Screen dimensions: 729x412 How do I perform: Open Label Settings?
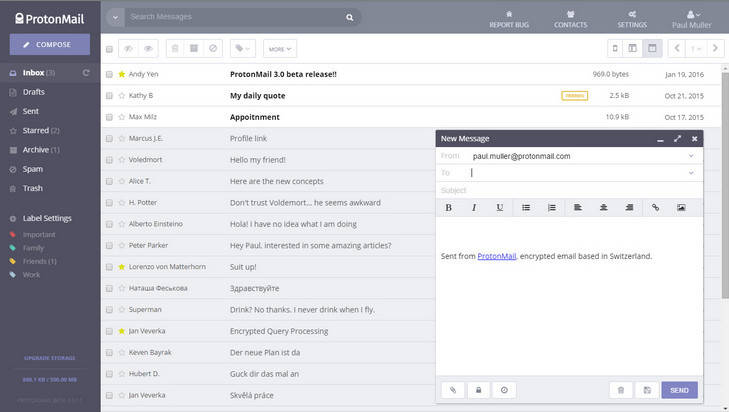pyautogui.click(x=47, y=218)
